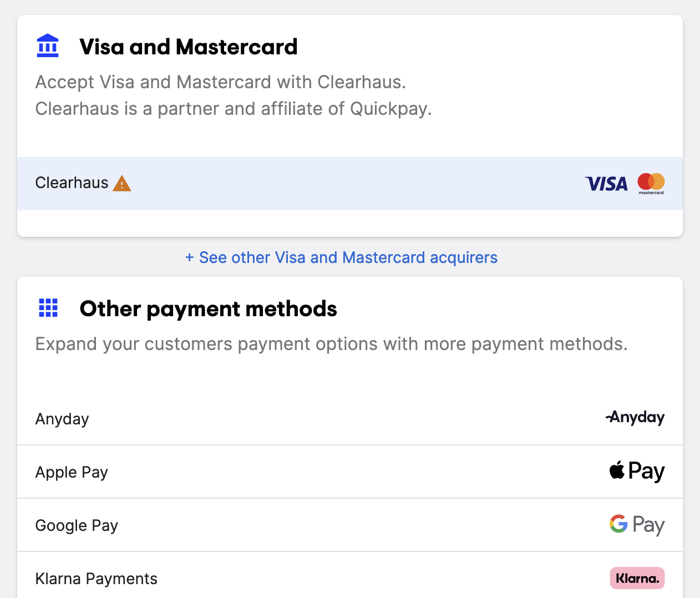Open the Apple Pay payment method row

[350, 472]
